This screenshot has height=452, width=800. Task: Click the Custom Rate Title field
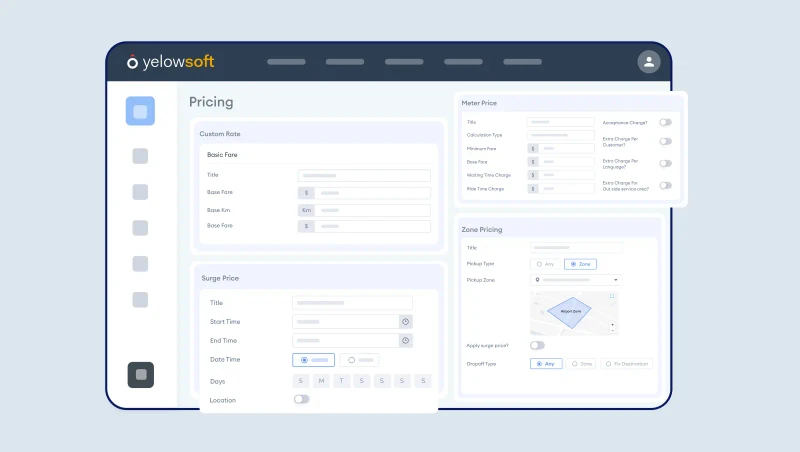(x=364, y=175)
